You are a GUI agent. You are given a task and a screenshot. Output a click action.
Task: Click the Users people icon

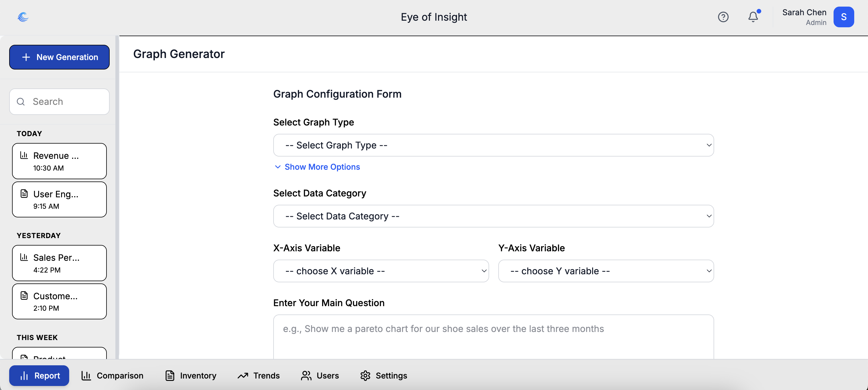coord(306,376)
